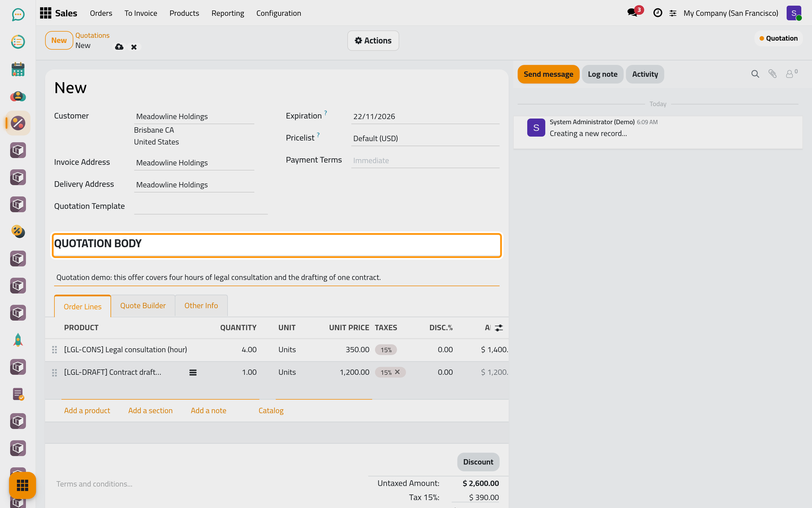Click Log note button
812x508 pixels.
(603, 74)
